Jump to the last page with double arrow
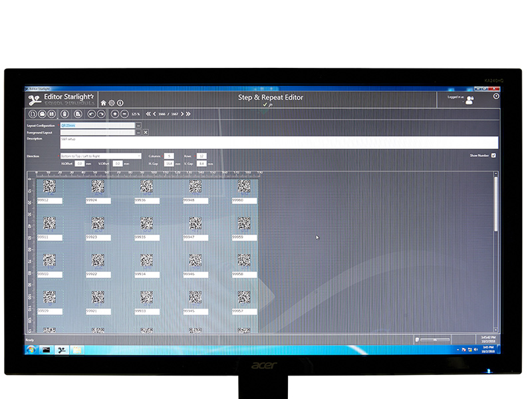 (188, 114)
